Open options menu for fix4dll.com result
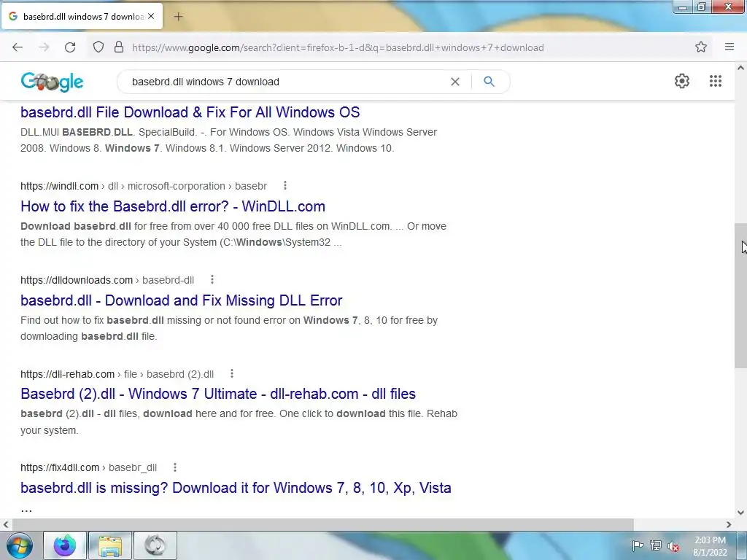The width and height of the screenshot is (747, 560). pyautogui.click(x=175, y=467)
